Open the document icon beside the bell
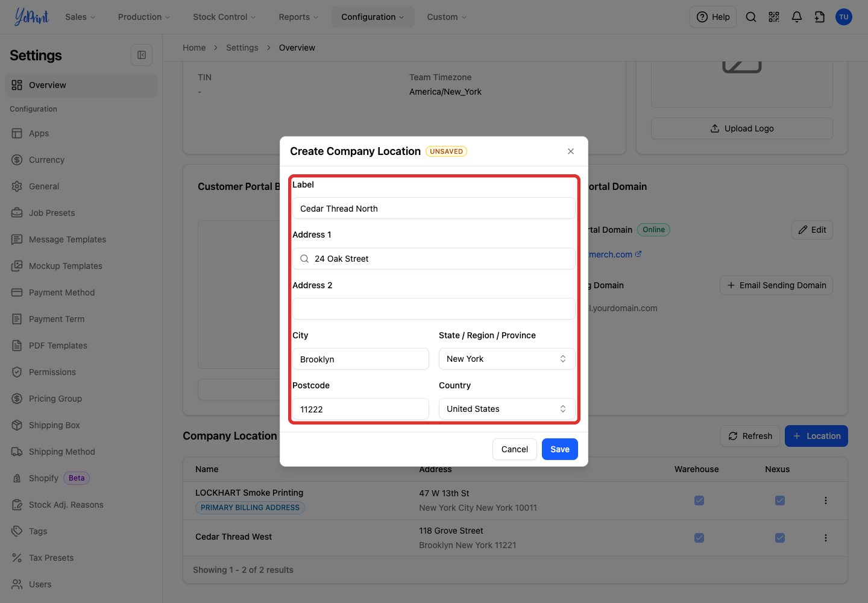The image size is (868, 603). click(x=820, y=17)
